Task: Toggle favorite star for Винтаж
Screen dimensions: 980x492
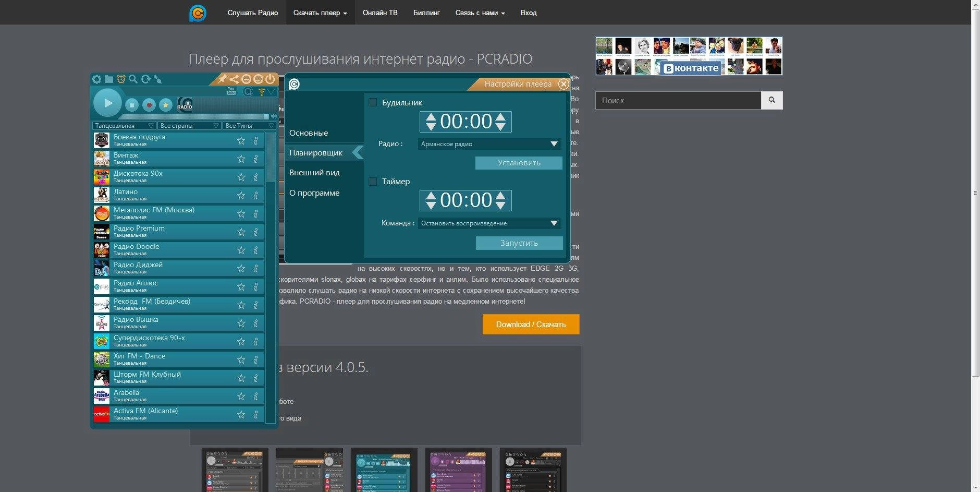Action: pyautogui.click(x=241, y=159)
